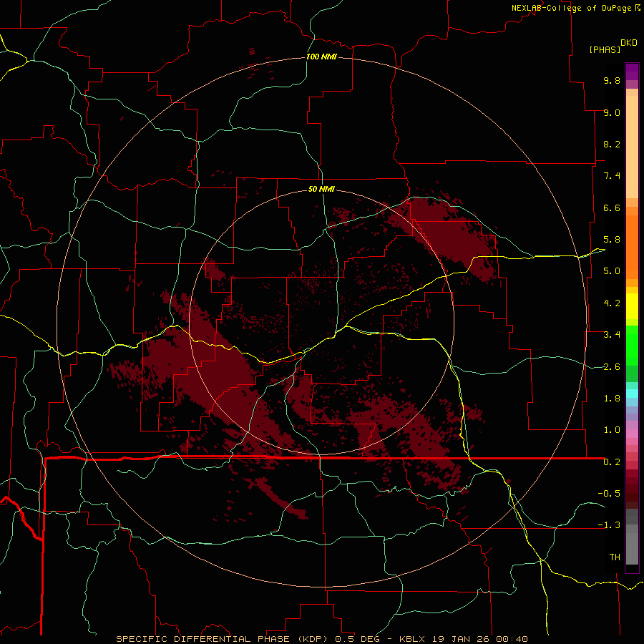Click the TH threshold legend label

click(615, 557)
